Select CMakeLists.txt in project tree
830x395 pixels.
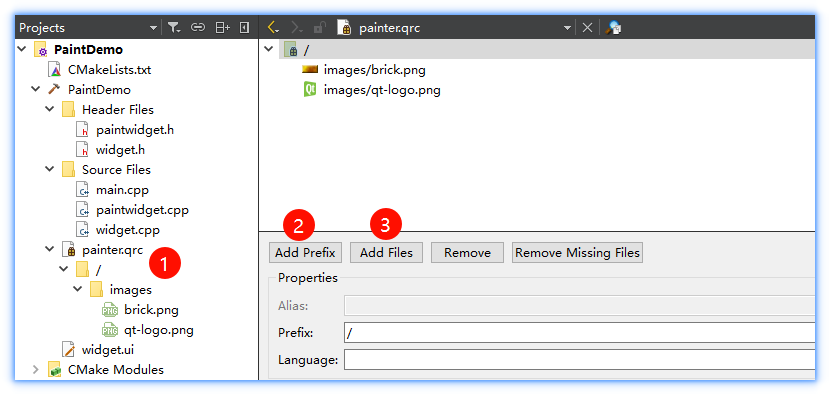click(110, 70)
